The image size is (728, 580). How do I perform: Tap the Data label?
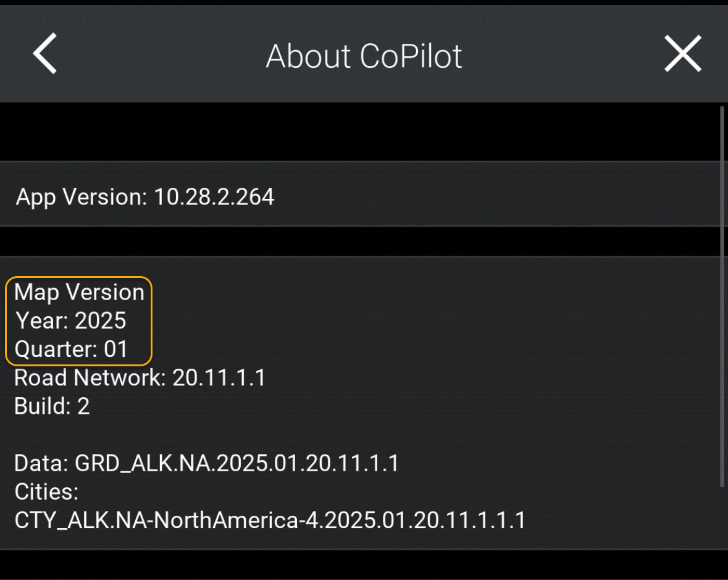point(41,463)
